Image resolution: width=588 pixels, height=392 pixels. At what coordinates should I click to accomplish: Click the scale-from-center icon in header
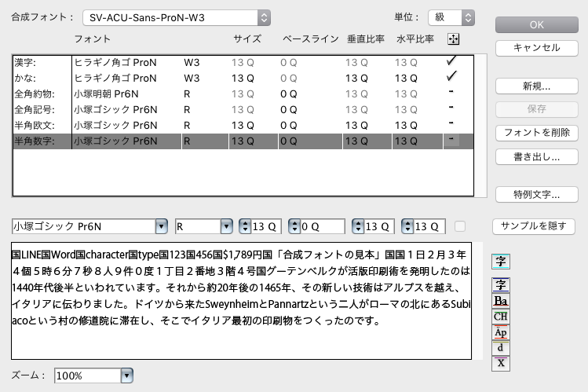[x=454, y=38]
